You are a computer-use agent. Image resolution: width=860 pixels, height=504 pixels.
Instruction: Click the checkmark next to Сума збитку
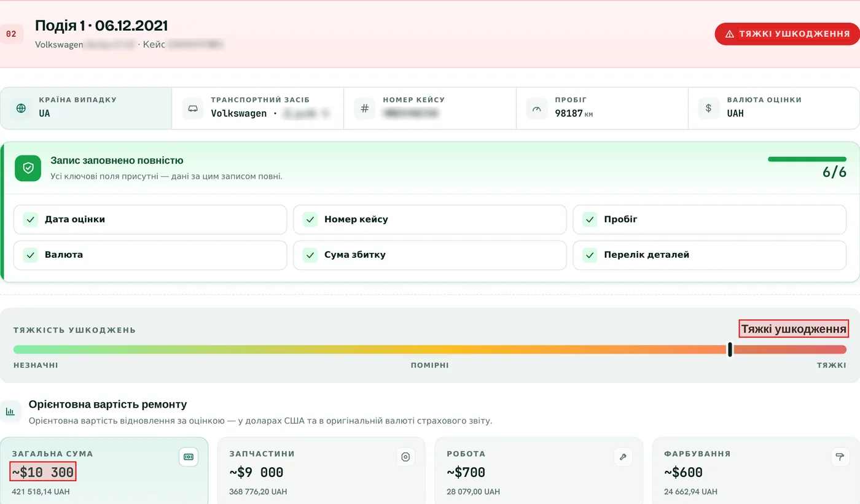(310, 255)
